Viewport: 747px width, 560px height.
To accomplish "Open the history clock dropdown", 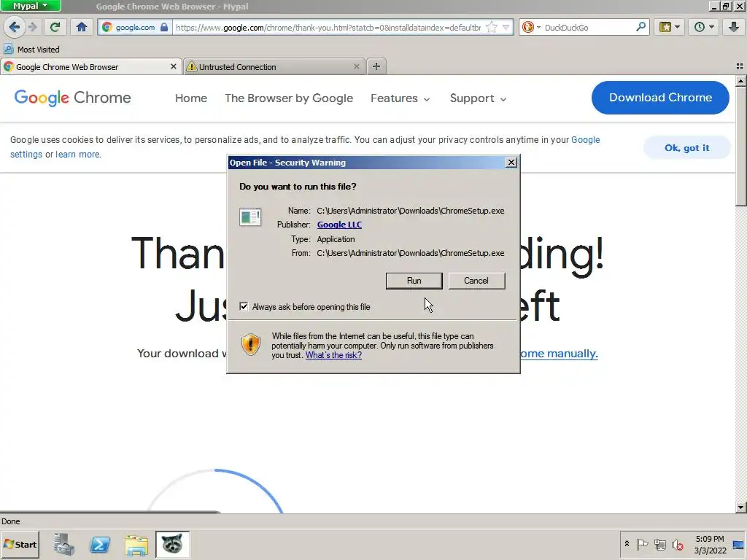I will tap(704, 27).
